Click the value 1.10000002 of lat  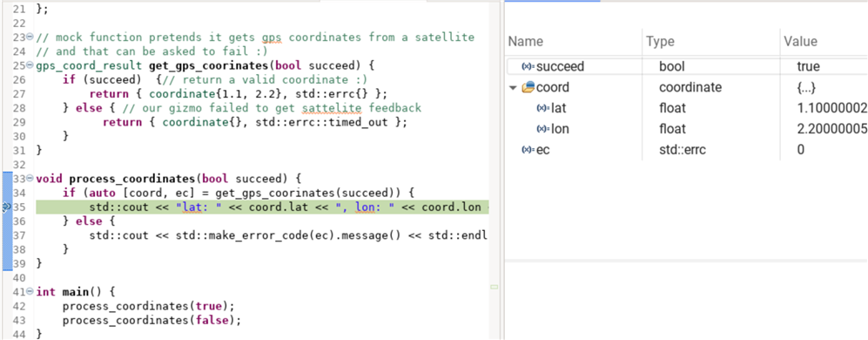pyautogui.click(x=831, y=108)
